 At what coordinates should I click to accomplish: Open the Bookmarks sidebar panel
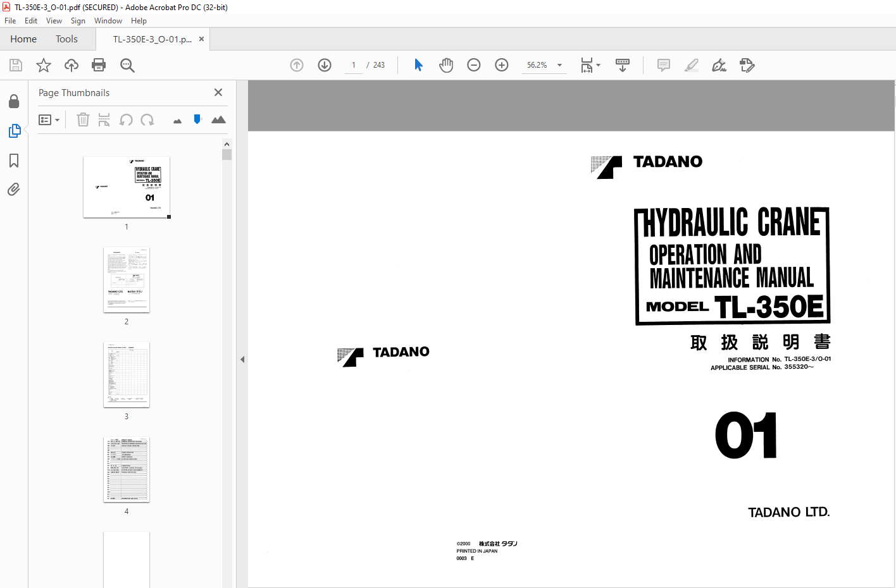(x=14, y=161)
